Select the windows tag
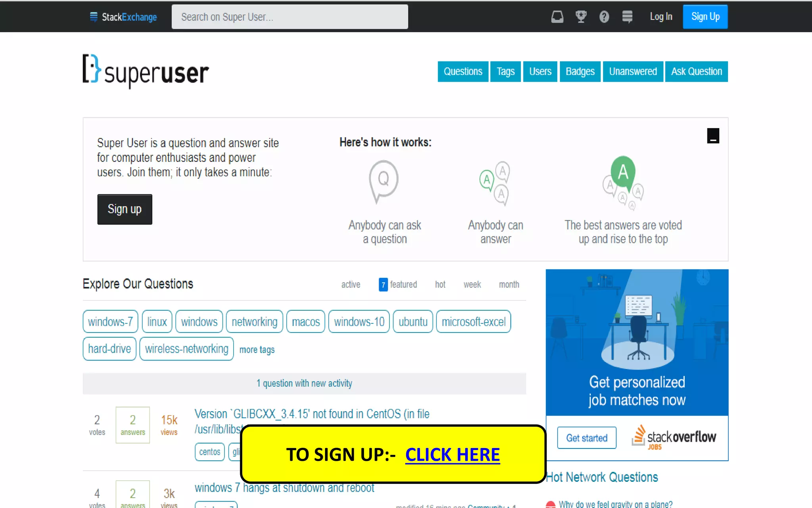The image size is (812, 508). (x=199, y=321)
